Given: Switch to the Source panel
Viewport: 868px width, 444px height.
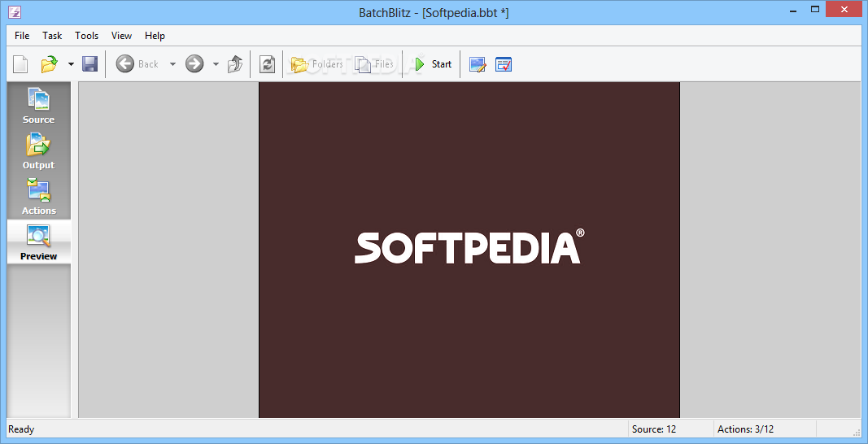Looking at the screenshot, I should pos(39,105).
